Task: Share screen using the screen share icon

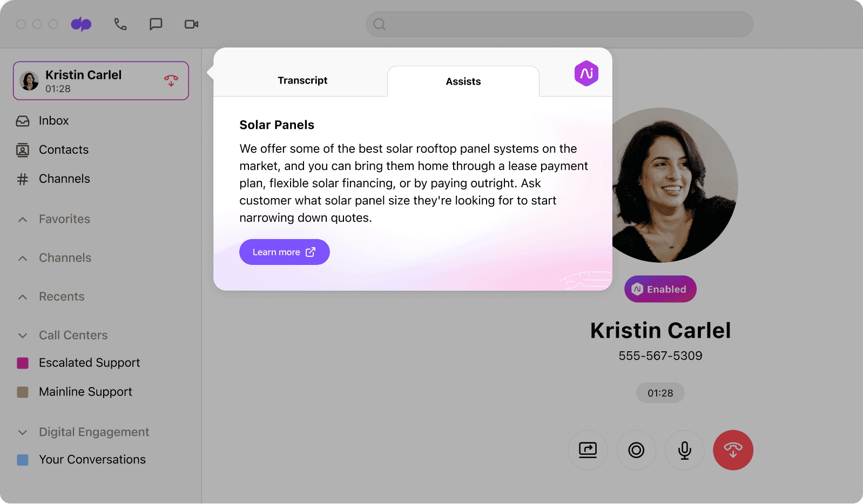Action: click(588, 450)
